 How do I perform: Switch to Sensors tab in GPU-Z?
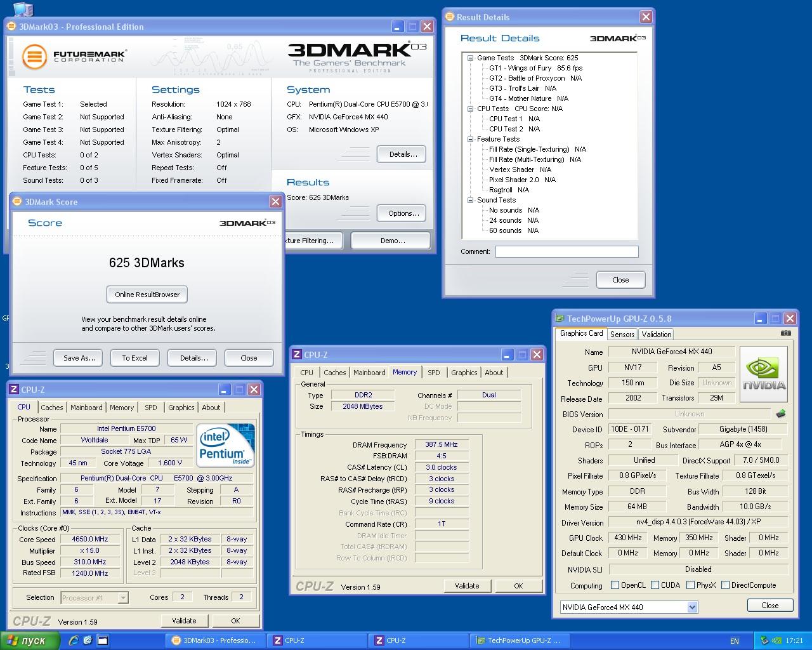[622, 335]
